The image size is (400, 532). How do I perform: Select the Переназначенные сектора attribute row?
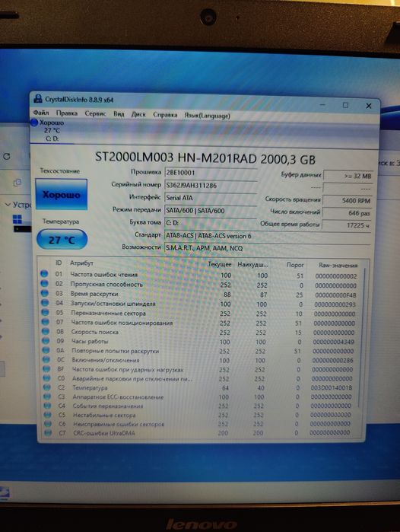[200, 313]
